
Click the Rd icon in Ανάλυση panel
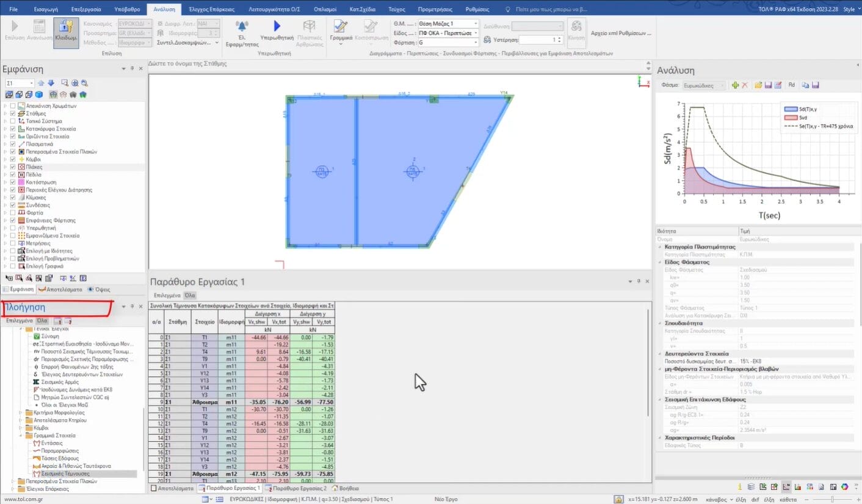coord(791,86)
